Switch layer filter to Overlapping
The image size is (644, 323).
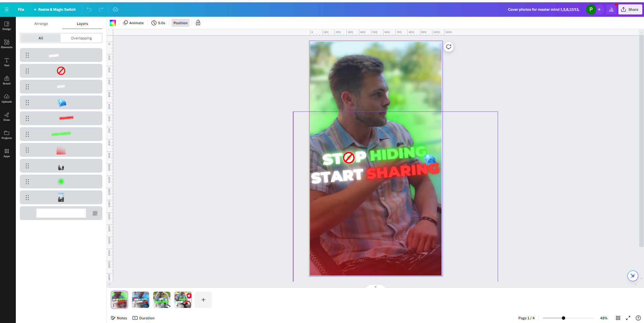81,38
